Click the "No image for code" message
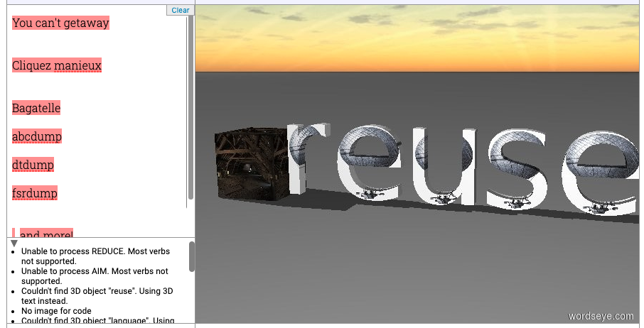This screenshot has width=644, height=328. (x=56, y=311)
